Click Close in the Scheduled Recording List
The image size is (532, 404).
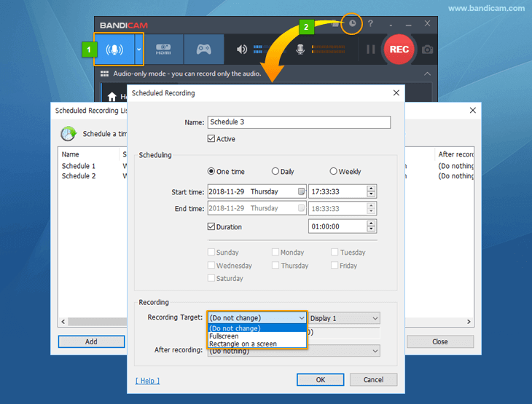click(x=440, y=341)
